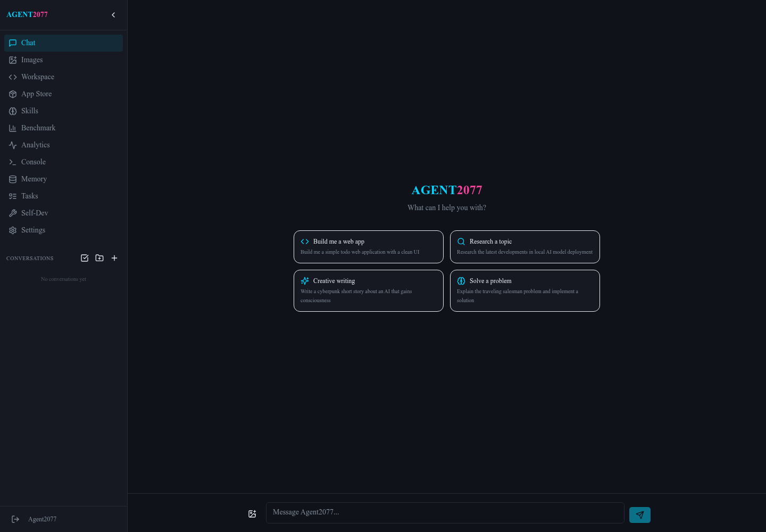766x532 pixels.
Task: Go to the Images section label
Action: (x=32, y=60)
